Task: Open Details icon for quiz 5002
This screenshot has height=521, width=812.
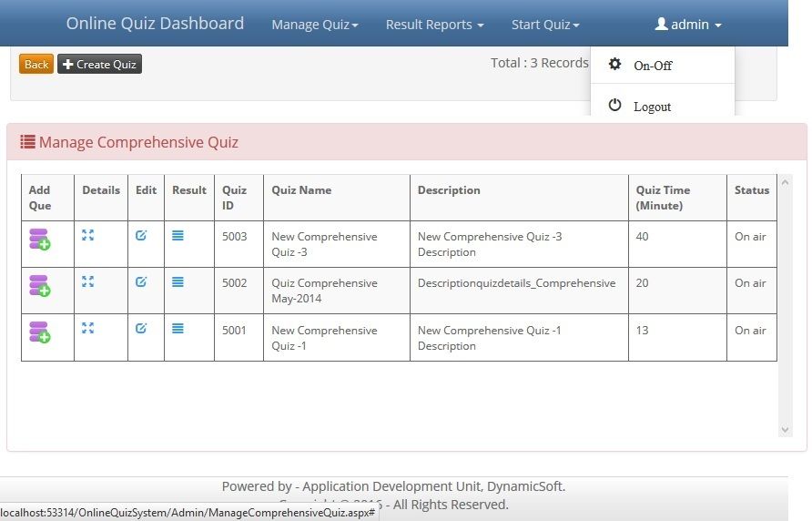Action: 87,282
